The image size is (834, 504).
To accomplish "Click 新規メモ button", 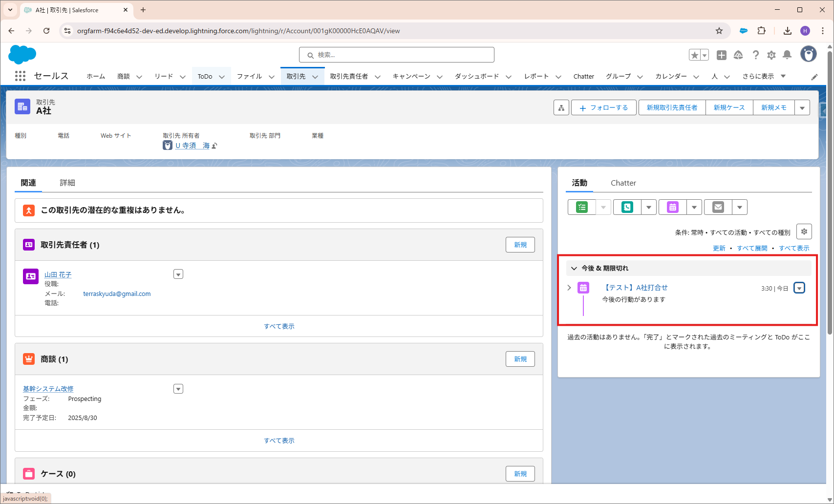I will coord(774,107).
